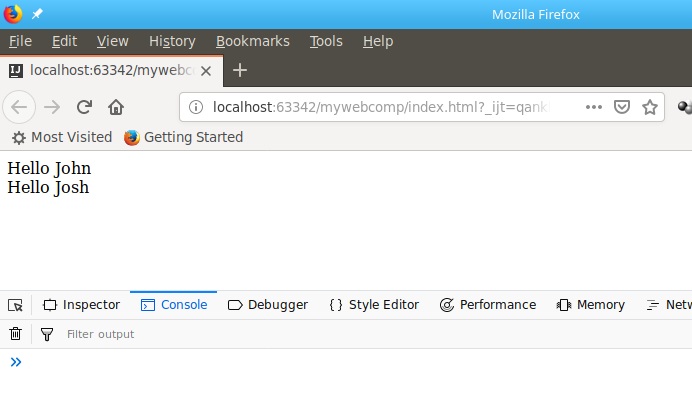The image size is (692, 419).
Task: Bookmark this page with the star icon
Action: coord(650,107)
